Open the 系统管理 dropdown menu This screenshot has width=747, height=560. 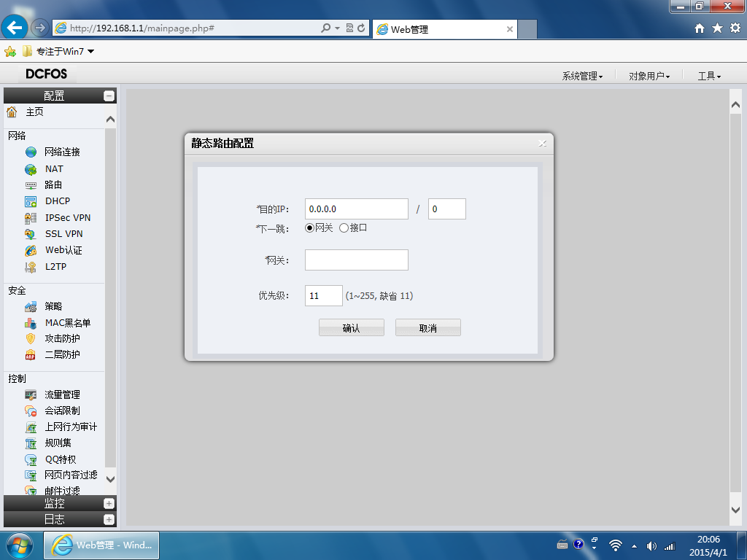(x=582, y=76)
